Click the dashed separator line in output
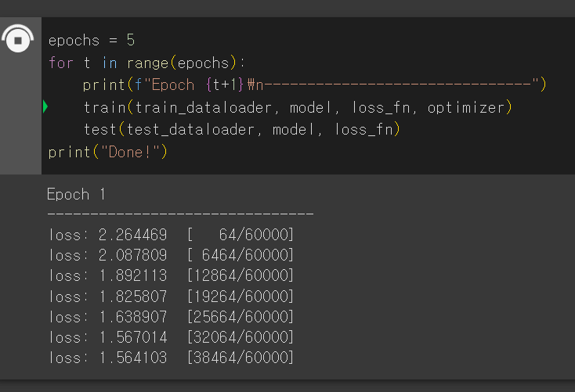Image resolution: width=575 pixels, height=392 pixels. tap(180, 214)
